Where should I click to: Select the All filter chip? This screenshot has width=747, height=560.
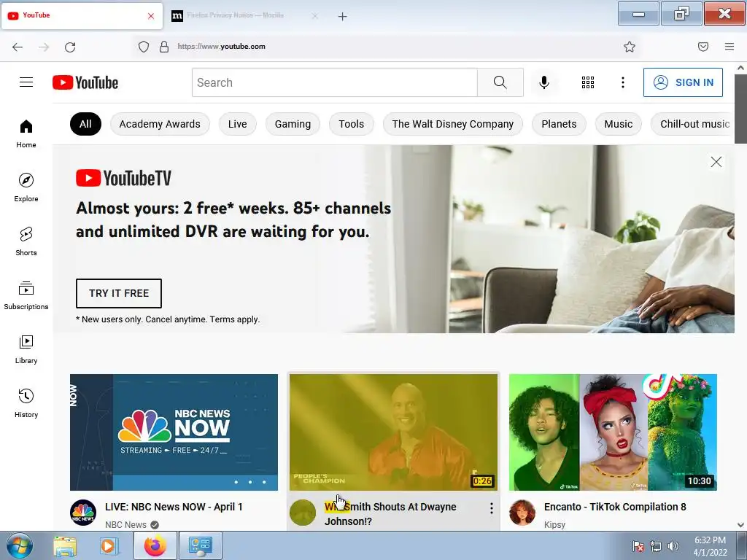tap(85, 124)
